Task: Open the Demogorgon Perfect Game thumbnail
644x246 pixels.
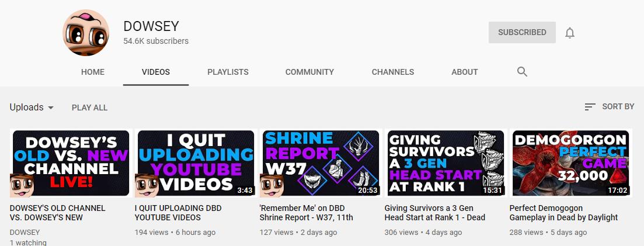Action: point(570,163)
